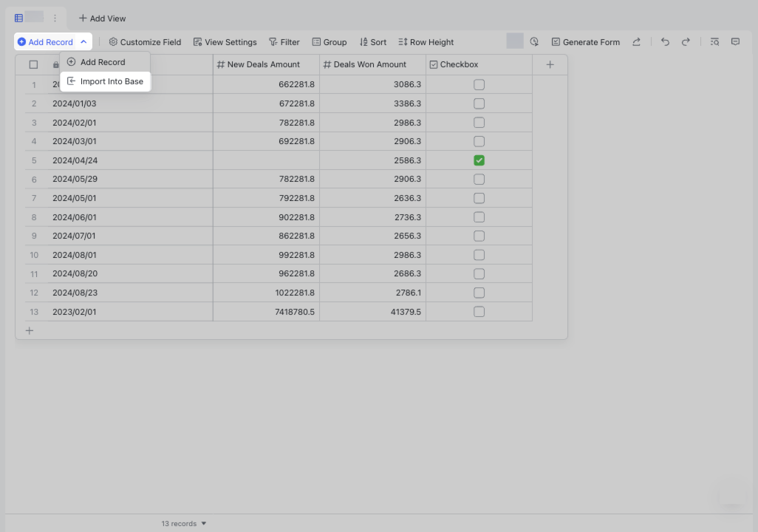Change Row Height setting

coord(426,42)
